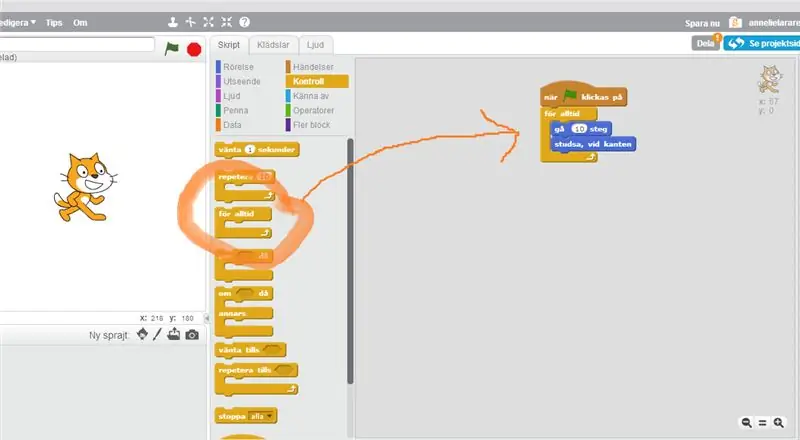The width and height of the screenshot is (800, 440).
Task: Select the Rörelse block category
Action: pos(238,67)
